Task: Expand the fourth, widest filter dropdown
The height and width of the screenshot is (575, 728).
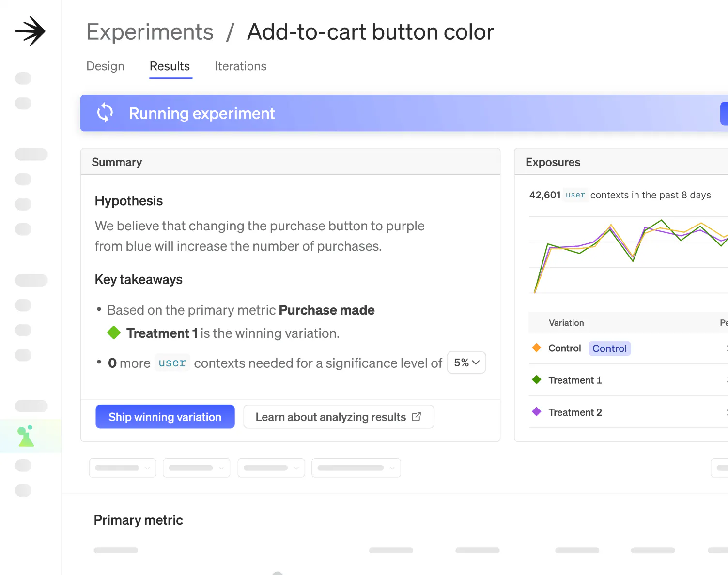Action: click(x=356, y=468)
